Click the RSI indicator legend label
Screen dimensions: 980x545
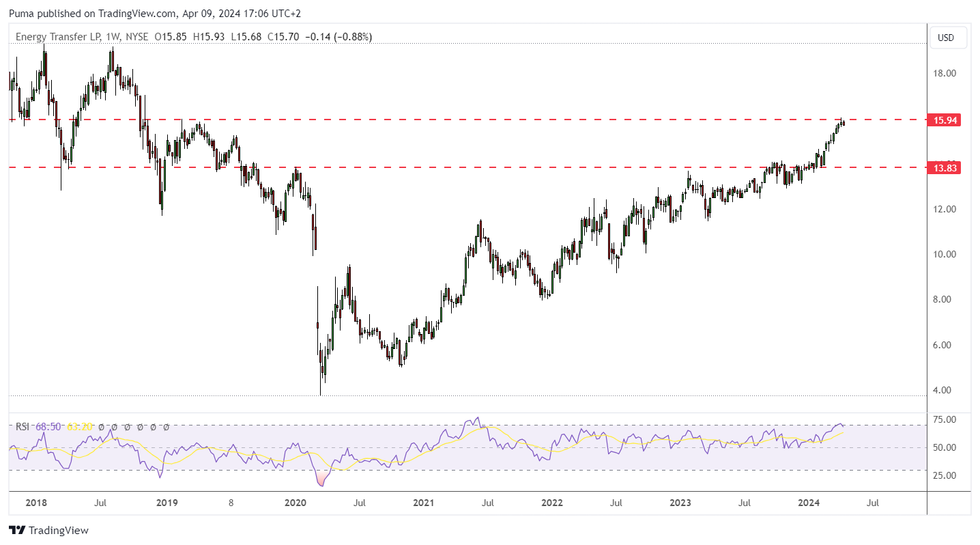click(x=23, y=427)
